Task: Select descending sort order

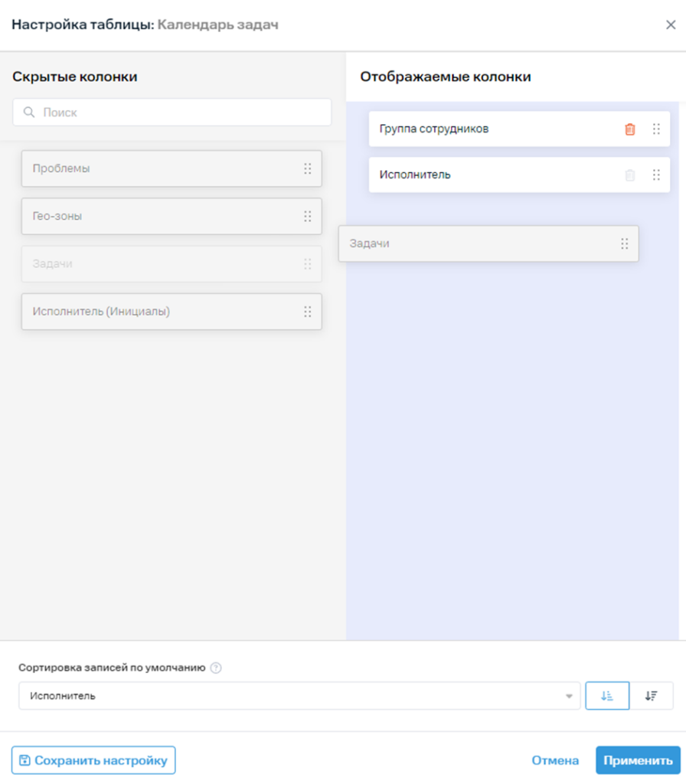Action: point(651,695)
